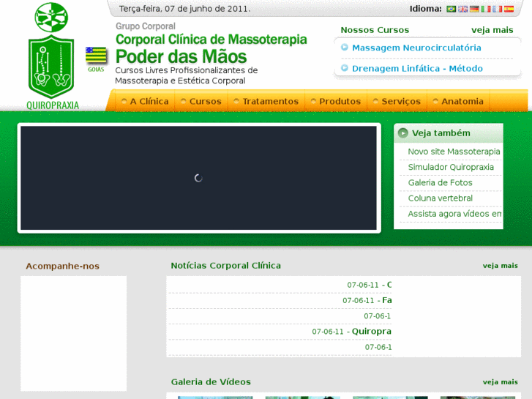The image size is (532, 399).
Task: Click the loading banner video area
Action: [199, 178]
